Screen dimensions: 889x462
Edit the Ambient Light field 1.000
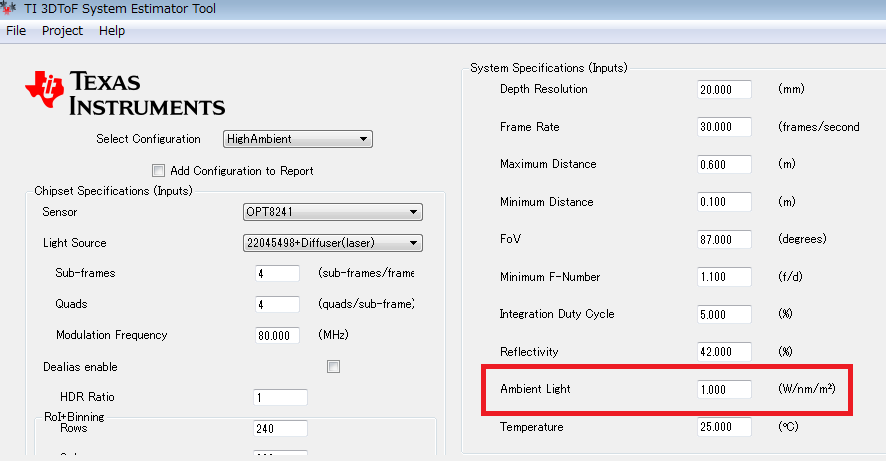pos(724,389)
